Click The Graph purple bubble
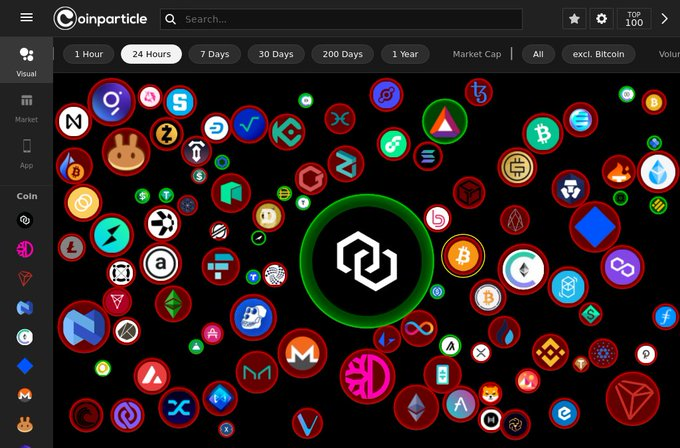This screenshot has height=448, width=680. (x=111, y=102)
